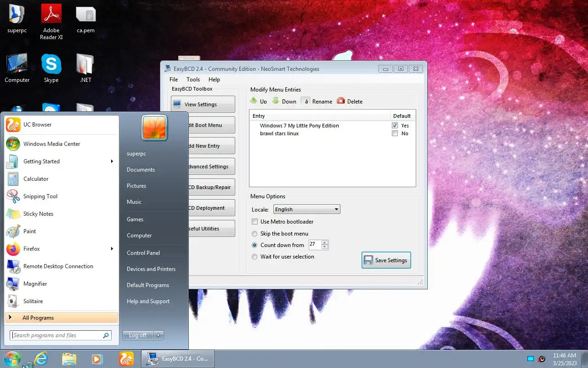Increase countdown value with up spinner

325,242
